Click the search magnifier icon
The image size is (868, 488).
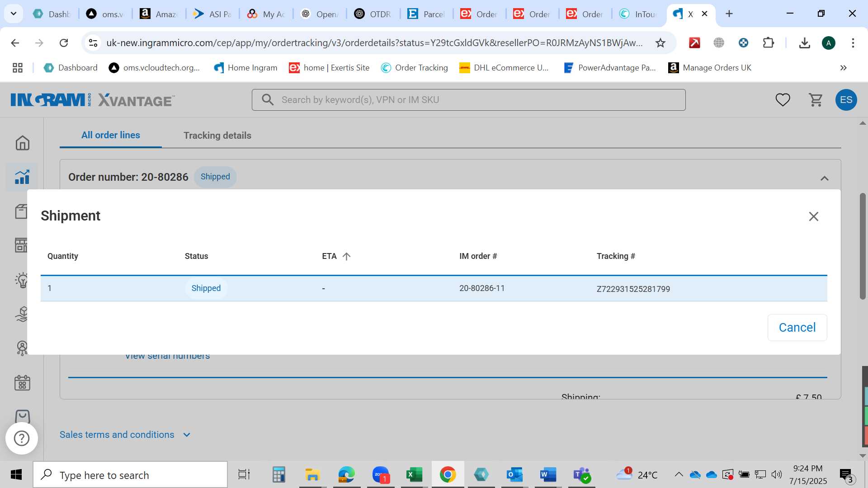(x=268, y=100)
